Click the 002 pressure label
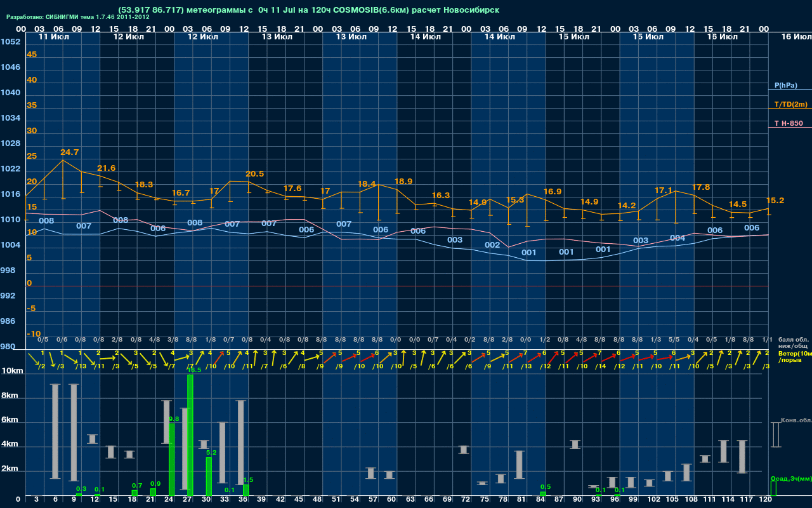812x508 pixels. click(492, 245)
